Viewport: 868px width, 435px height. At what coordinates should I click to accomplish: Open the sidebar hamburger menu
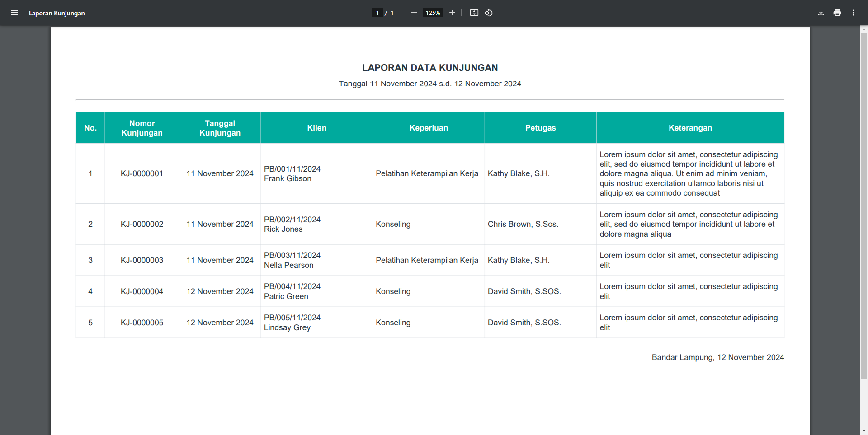tap(14, 13)
